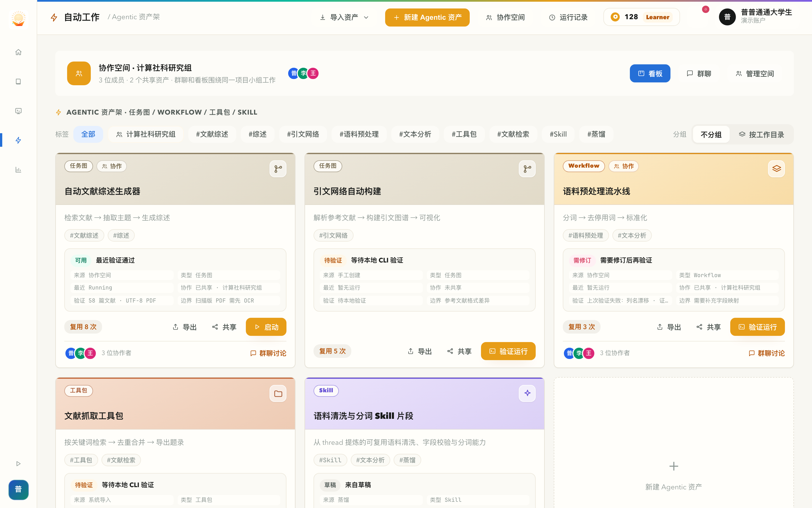Filter by #文本分析 tag in filter bar
Viewport: 812px width, 508px height.
415,134
